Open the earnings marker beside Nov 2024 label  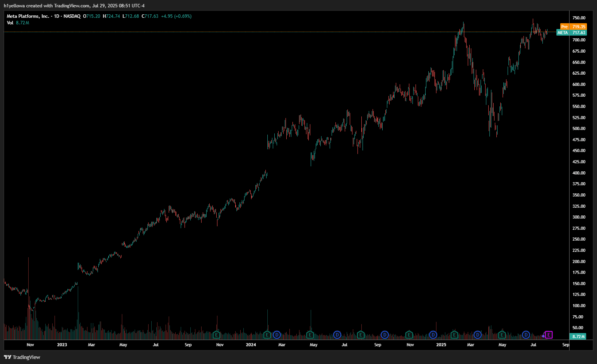(409, 335)
